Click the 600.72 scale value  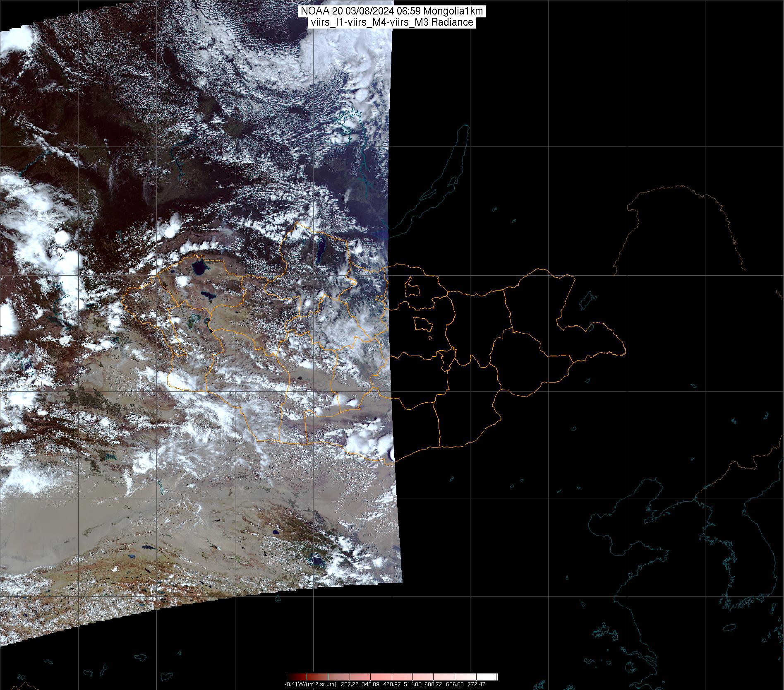(x=433, y=684)
